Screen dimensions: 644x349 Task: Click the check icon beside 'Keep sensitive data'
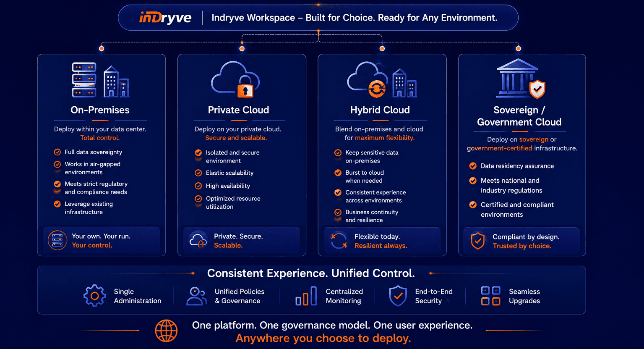tap(338, 153)
